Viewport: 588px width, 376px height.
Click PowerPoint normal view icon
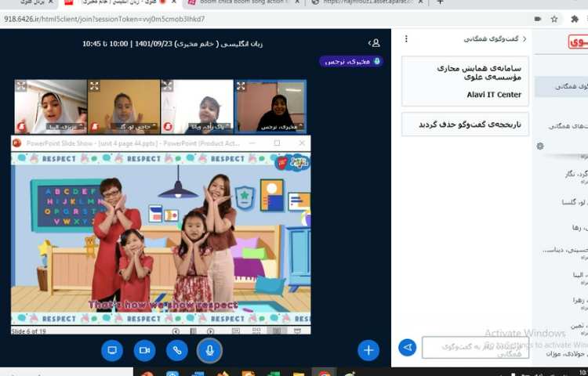click(x=236, y=331)
